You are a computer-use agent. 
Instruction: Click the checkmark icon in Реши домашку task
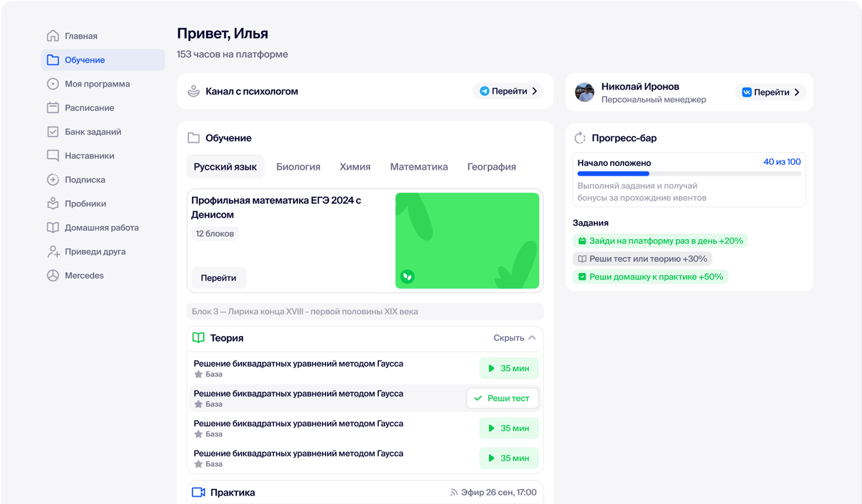point(582,277)
